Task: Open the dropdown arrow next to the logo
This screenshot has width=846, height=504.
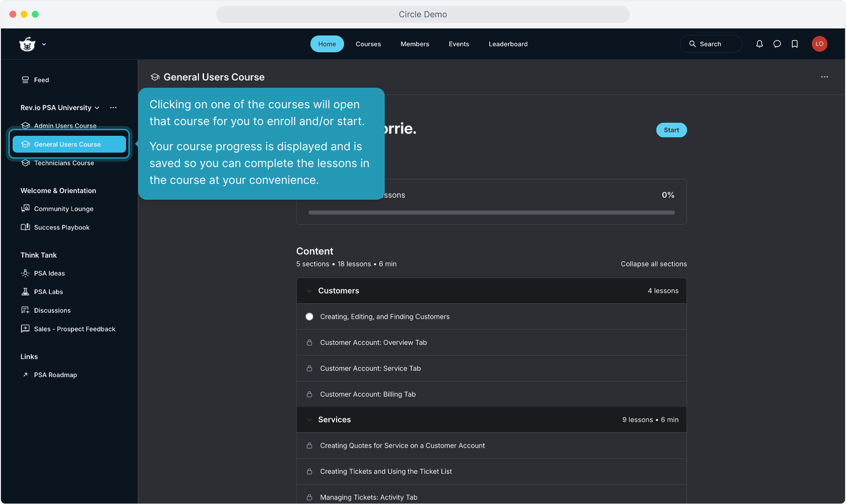Action: (x=44, y=44)
